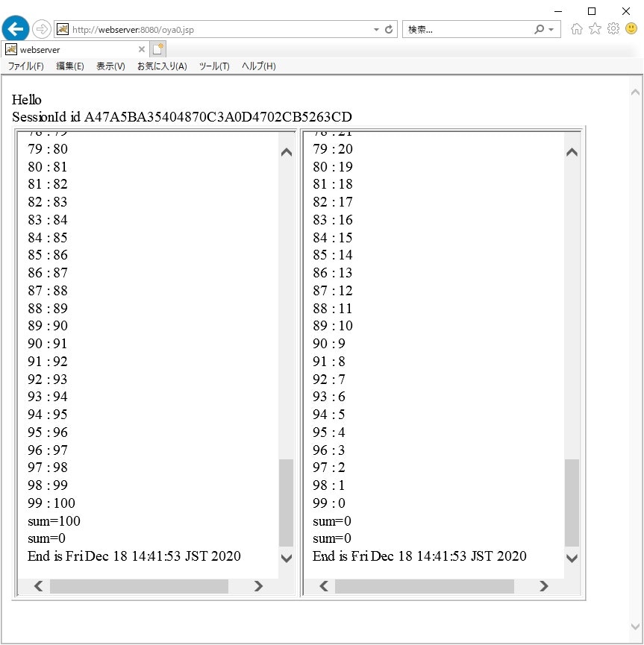644x645 pixels.
Task: Click the Forward navigation arrow
Action: pos(41,29)
